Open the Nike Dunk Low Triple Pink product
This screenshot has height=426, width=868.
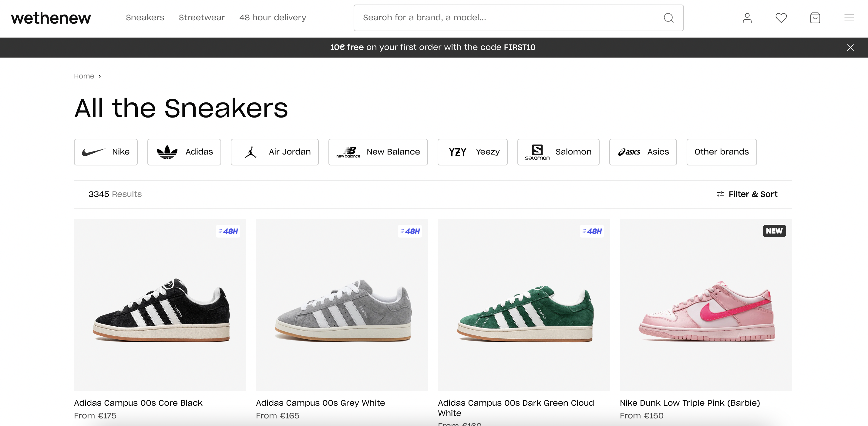[705, 310]
